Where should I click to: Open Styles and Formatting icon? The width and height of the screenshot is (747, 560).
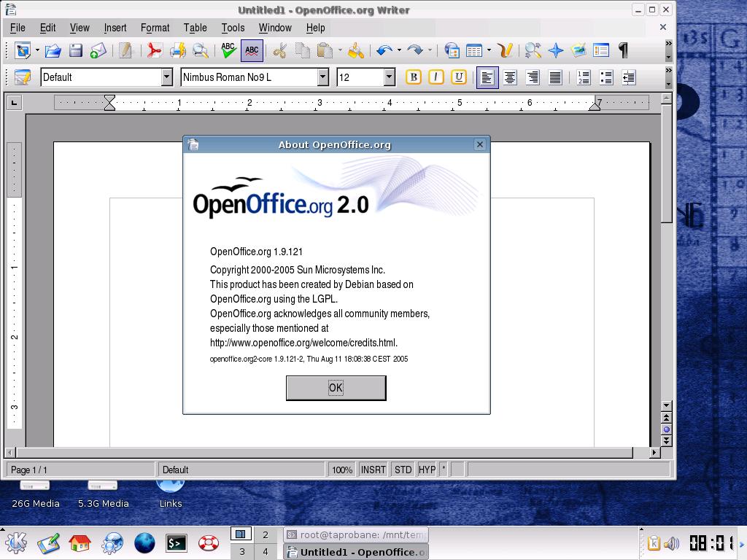coord(23,77)
